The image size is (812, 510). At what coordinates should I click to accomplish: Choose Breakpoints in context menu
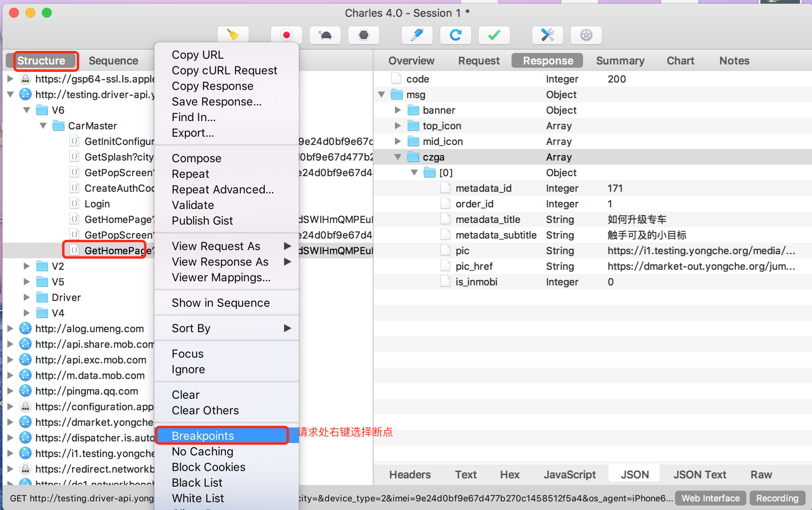(227, 436)
